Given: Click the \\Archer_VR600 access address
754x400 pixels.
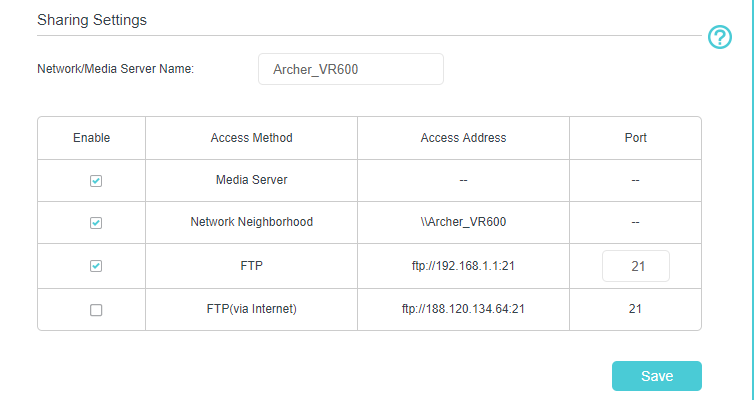Looking at the screenshot, I should (463, 222).
